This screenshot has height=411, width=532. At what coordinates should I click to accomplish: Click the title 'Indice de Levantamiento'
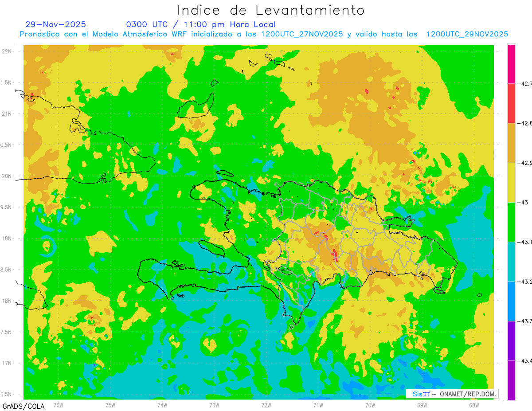[271, 10]
